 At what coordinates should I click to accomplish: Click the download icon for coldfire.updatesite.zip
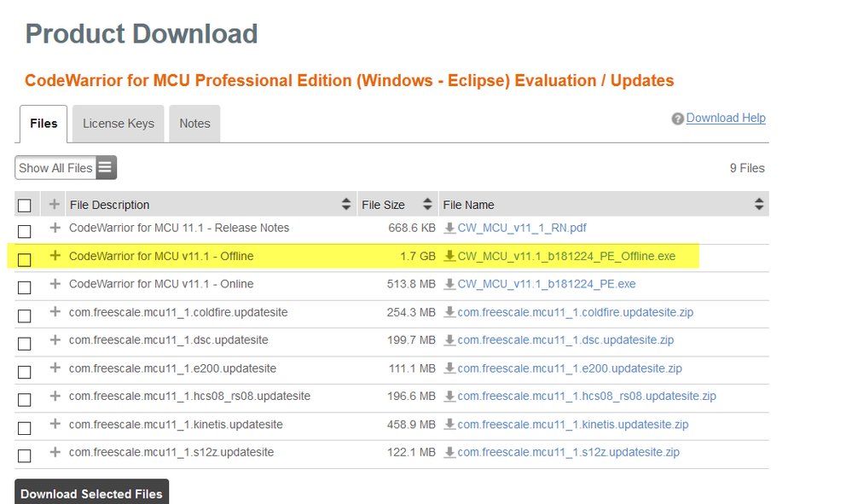tap(449, 312)
